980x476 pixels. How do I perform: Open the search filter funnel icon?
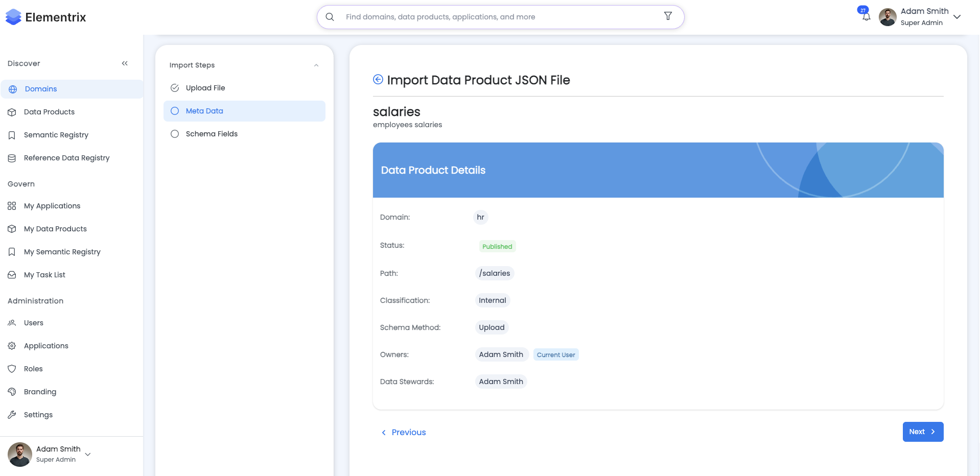pos(668,16)
